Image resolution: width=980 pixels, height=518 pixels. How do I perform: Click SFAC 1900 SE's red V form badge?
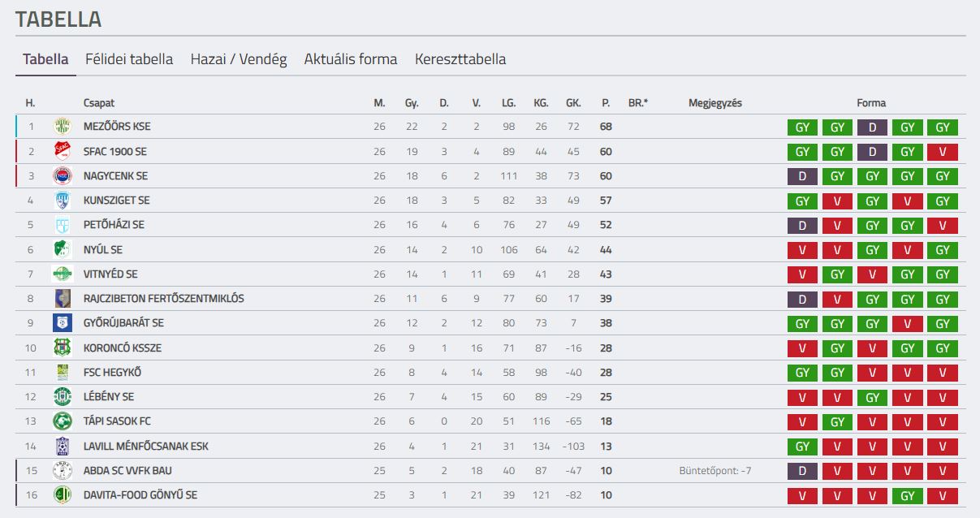(x=943, y=152)
